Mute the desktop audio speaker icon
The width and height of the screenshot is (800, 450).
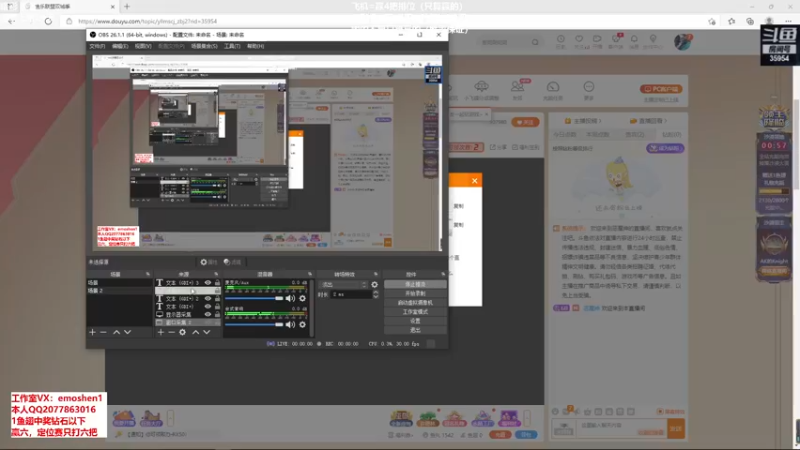(290, 324)
